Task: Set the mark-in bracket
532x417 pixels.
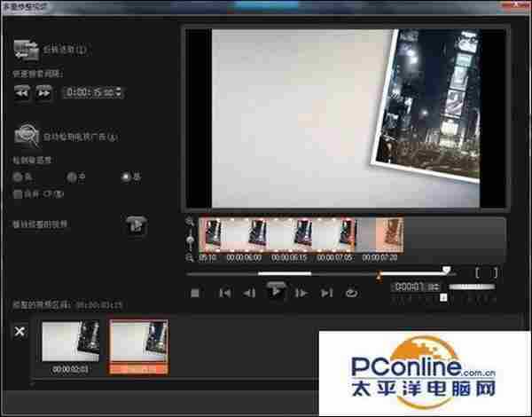Action: coord(477,272)
